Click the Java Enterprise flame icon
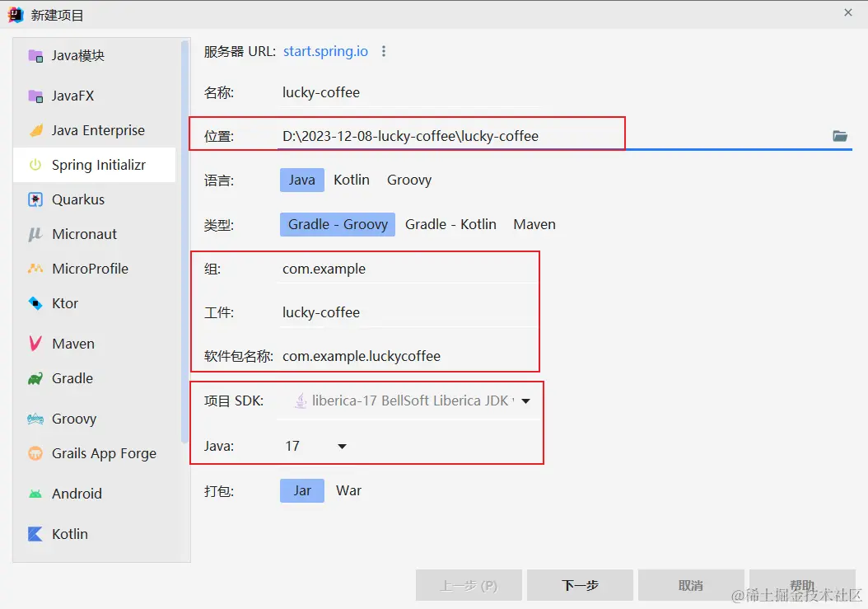868x609 pixels. click(x=35, y=130)
